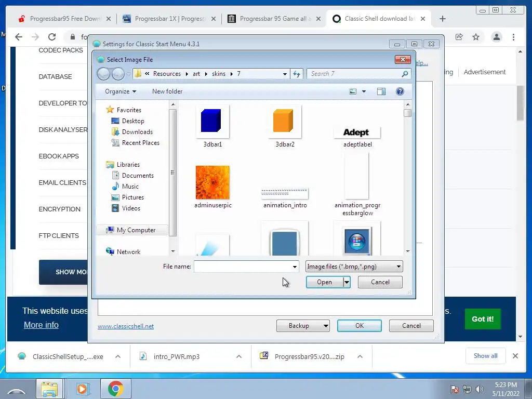Switch to Progressbar 1X tab

pyautogui.click(x=169, y=19)
